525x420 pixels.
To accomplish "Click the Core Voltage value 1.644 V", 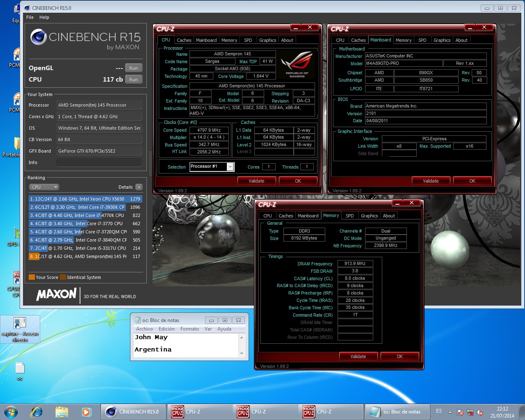I will (261, 76).
